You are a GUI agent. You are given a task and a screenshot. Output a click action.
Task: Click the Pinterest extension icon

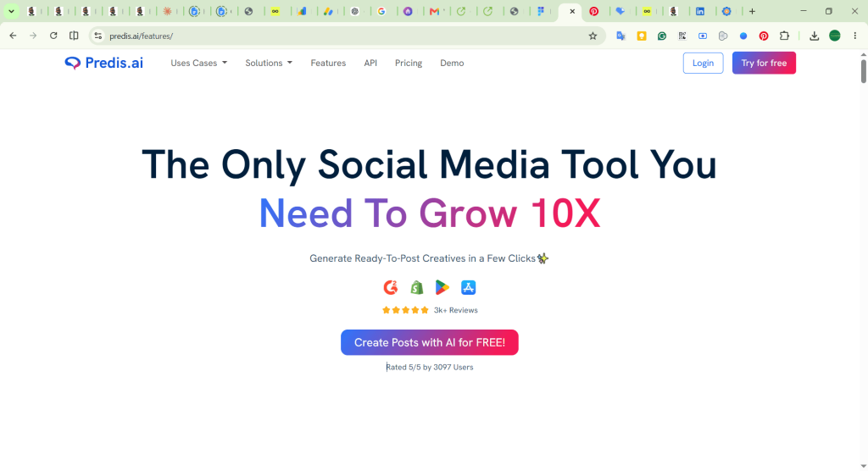tap(764, 36)
